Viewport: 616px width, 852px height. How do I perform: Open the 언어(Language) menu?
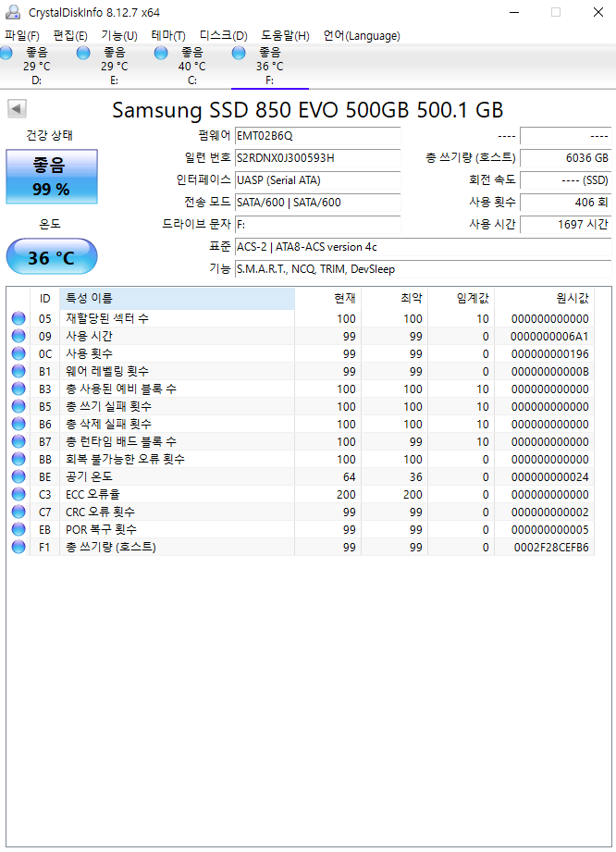click(x=362, y=36)
